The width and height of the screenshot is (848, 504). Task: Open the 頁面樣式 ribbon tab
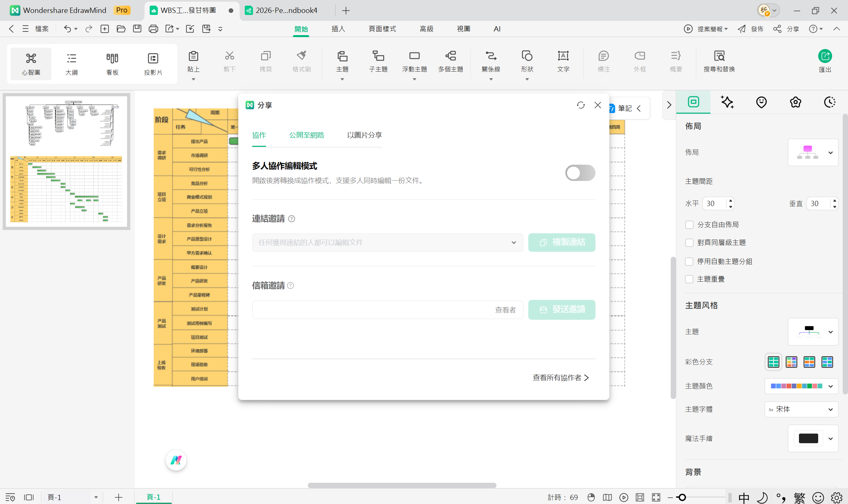click(x=382, y=29)
